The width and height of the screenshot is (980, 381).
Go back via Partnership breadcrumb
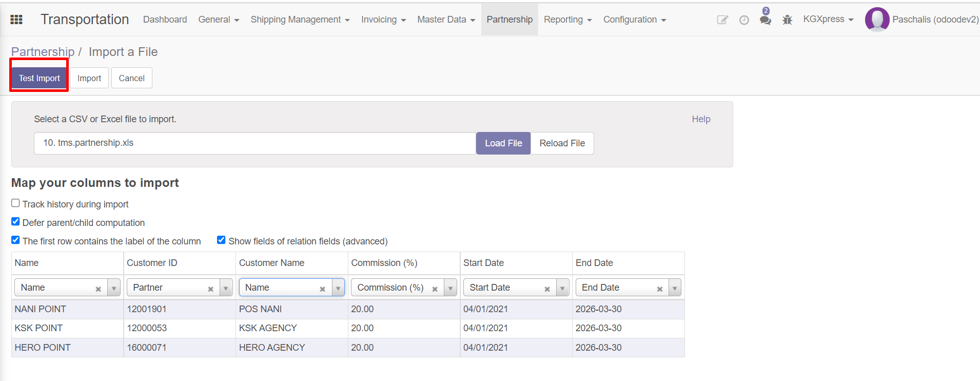[x=43, y=52]
